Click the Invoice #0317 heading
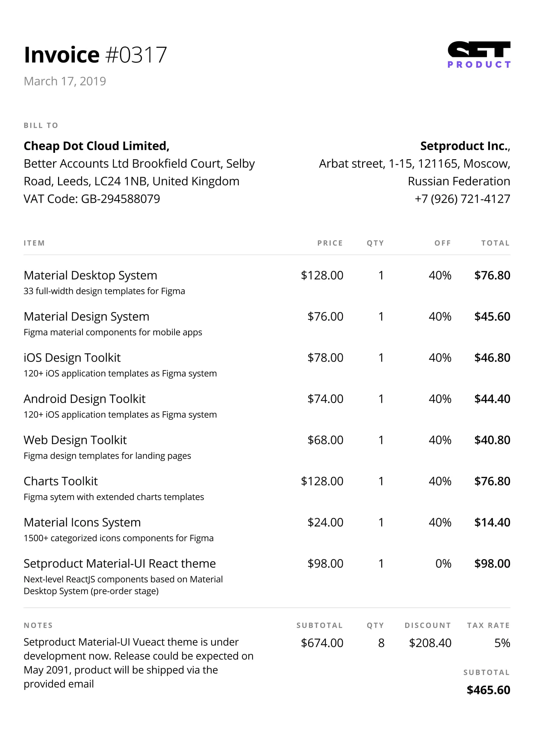 point(95,55)
